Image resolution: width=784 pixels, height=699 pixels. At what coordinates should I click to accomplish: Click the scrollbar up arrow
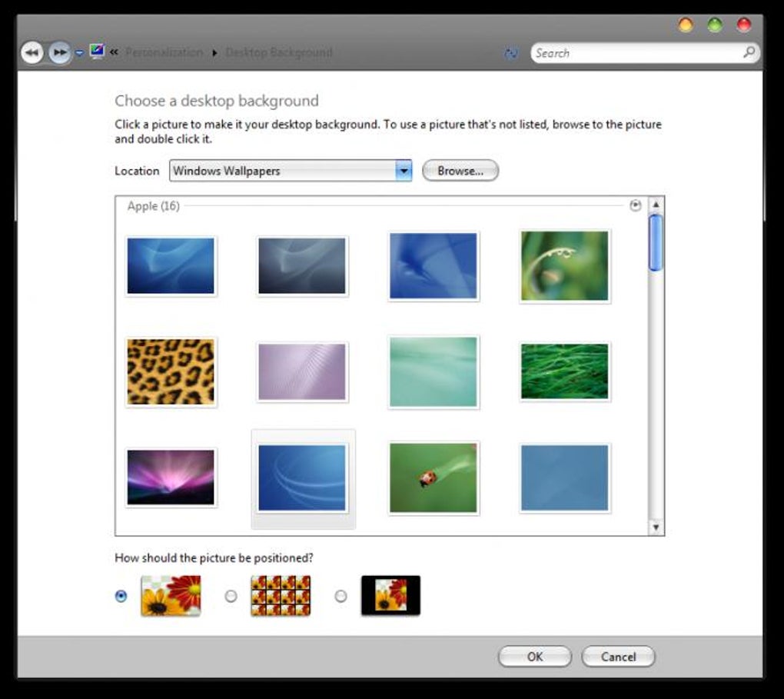click(656, 205)
